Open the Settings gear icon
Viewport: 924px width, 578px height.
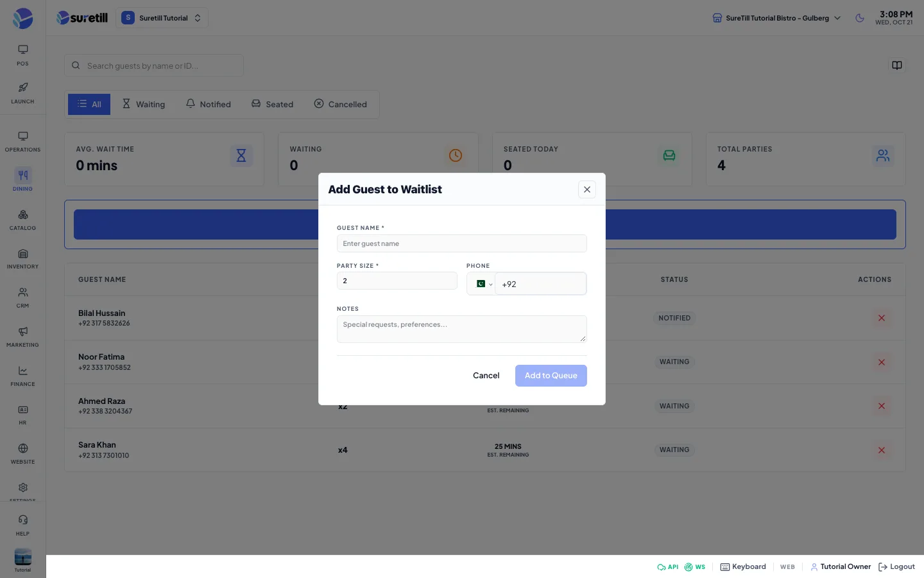(x=22, y=488)
